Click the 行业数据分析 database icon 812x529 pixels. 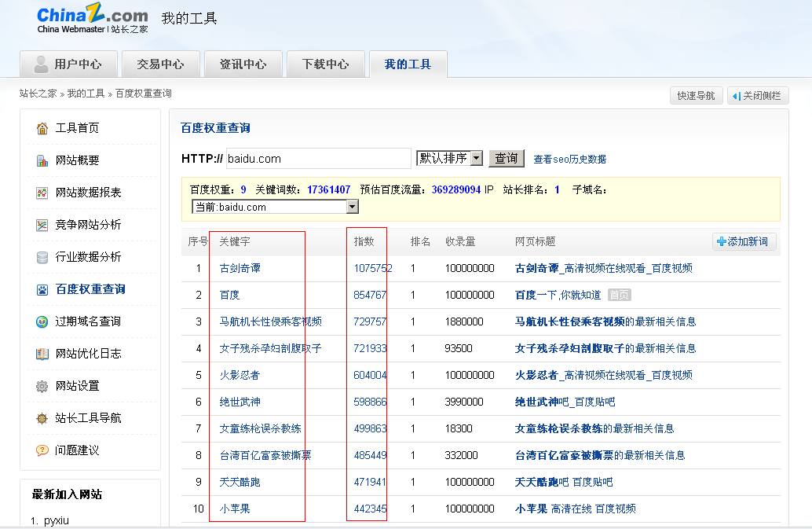coord(42,257)
